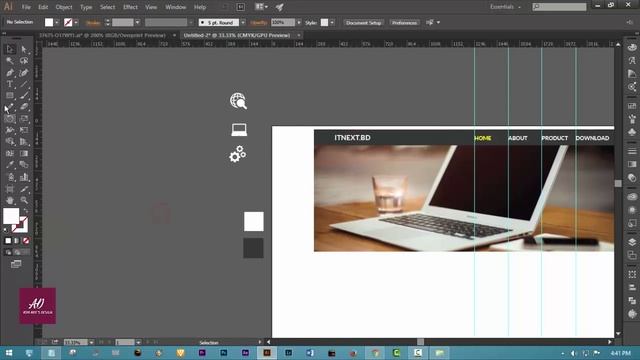Open the Object menu

click(64, 7)
